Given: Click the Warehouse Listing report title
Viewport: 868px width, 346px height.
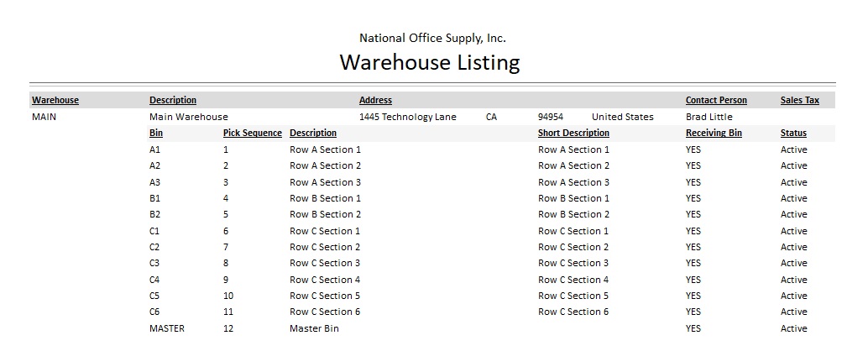Looking at the screenshot, I should [x=429, y=63].
